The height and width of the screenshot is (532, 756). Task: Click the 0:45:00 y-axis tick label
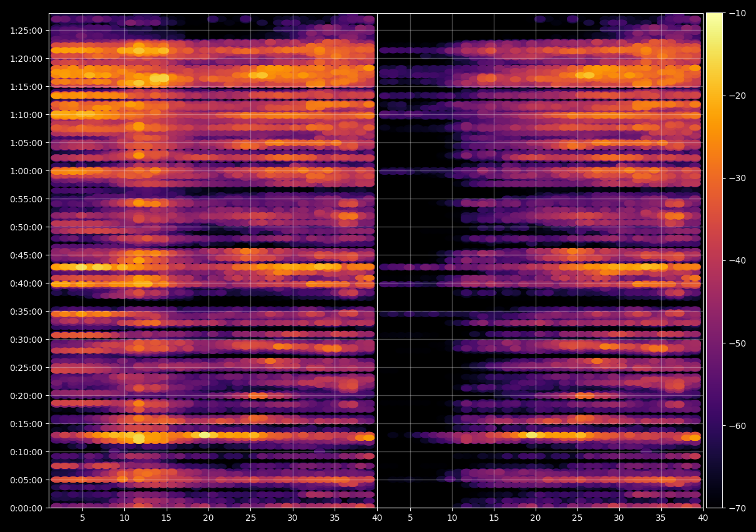26,255
